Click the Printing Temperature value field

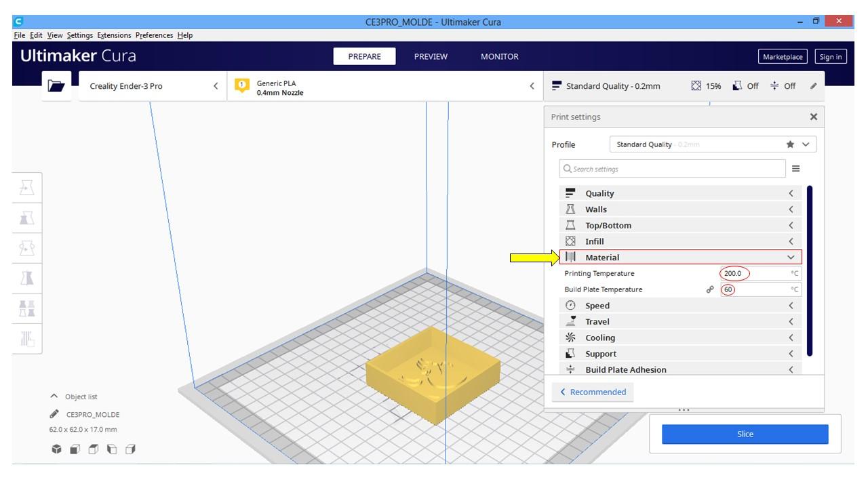coord(760,274)
